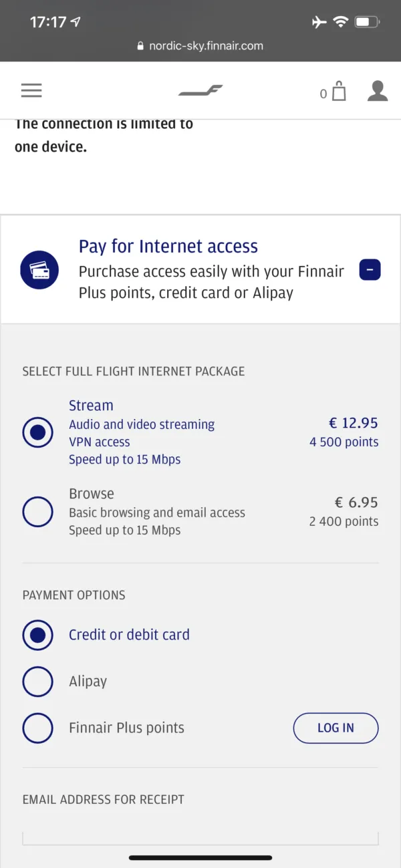Select the Stream internet package
The height and width of the screenshot is (868, 401).
(37, 433)
